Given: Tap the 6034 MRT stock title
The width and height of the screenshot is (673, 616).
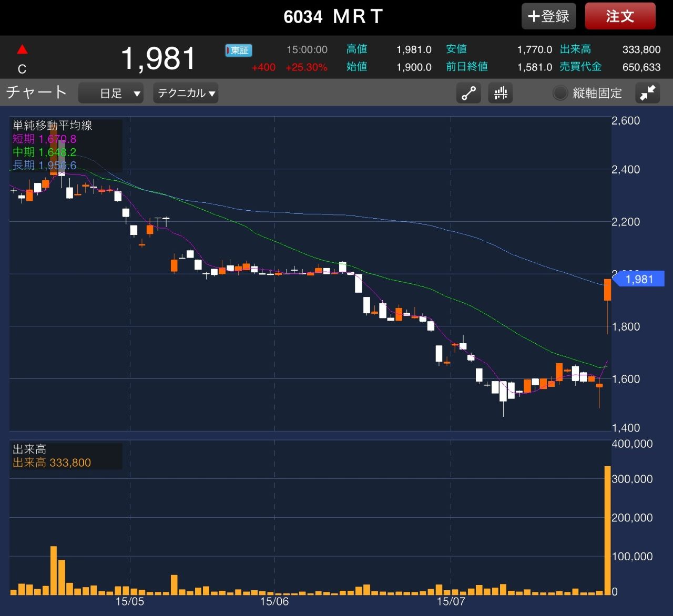Looking at the screenshot, I should pos(333,17).
